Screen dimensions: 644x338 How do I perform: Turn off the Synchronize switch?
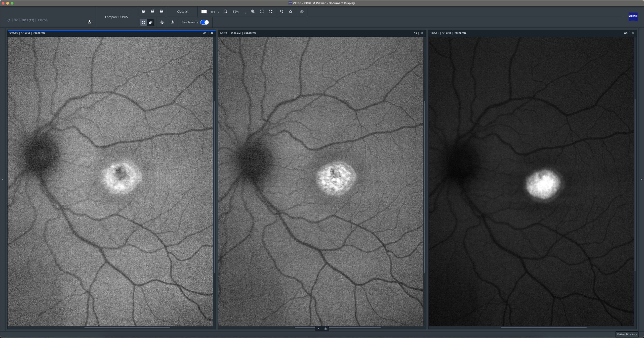(x=205, y=22)
